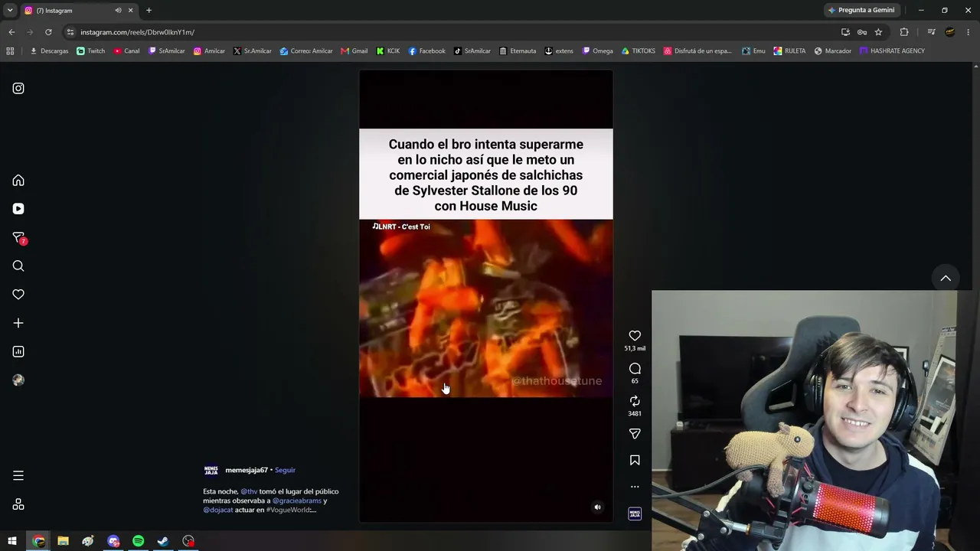Reload the current page
Image resolution: width=980 pixels, height=551 pixels.
(48, 32)
